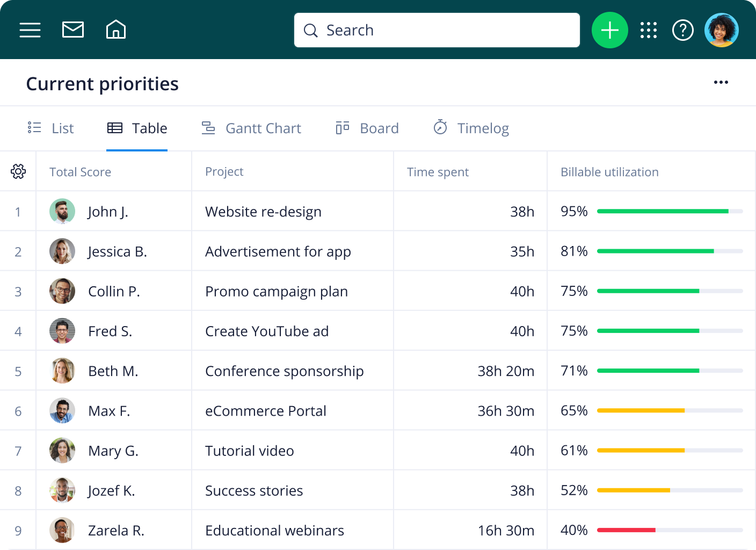Click the Billable utilization column header
The width and height of the screenshot is (756, 550).
(609, 172)
